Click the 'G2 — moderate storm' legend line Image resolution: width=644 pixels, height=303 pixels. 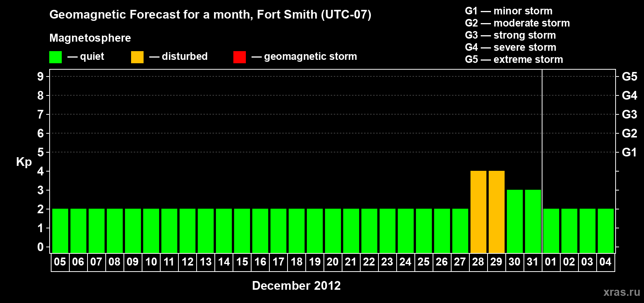(x=517, y=23)
